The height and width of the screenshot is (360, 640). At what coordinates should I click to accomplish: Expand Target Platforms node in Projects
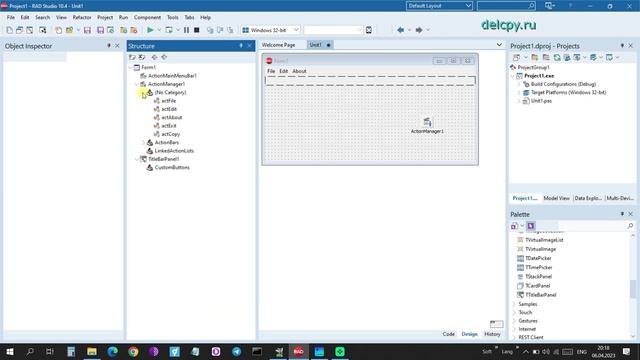(x=519, y=93)
